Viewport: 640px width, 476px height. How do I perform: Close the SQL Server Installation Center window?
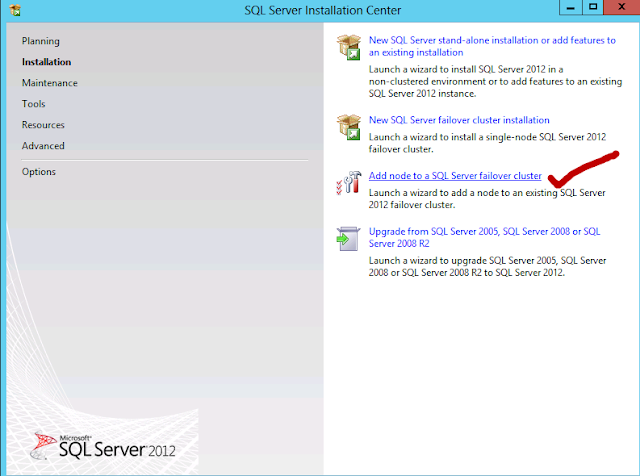coord(621,7)
